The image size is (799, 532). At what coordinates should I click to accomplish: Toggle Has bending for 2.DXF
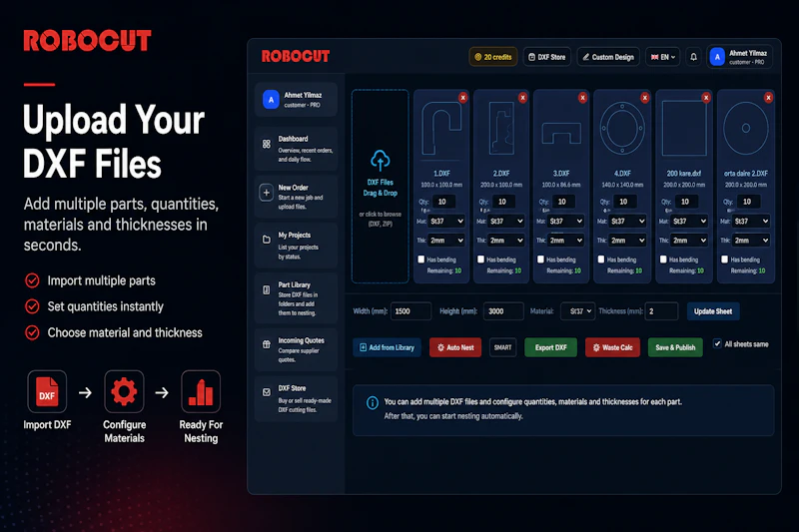[x=480, y=260]
